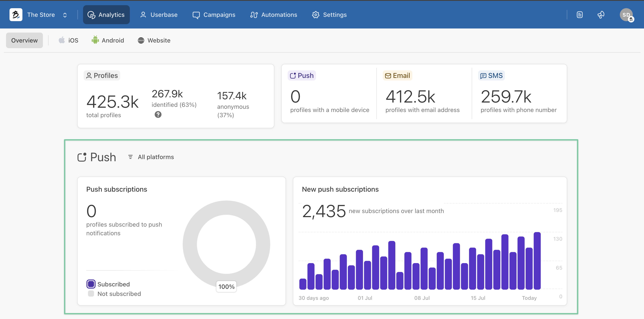Click the SMS chat bubble icon
644x319 pixels.
pyautogui.click(x=483, y=76)
